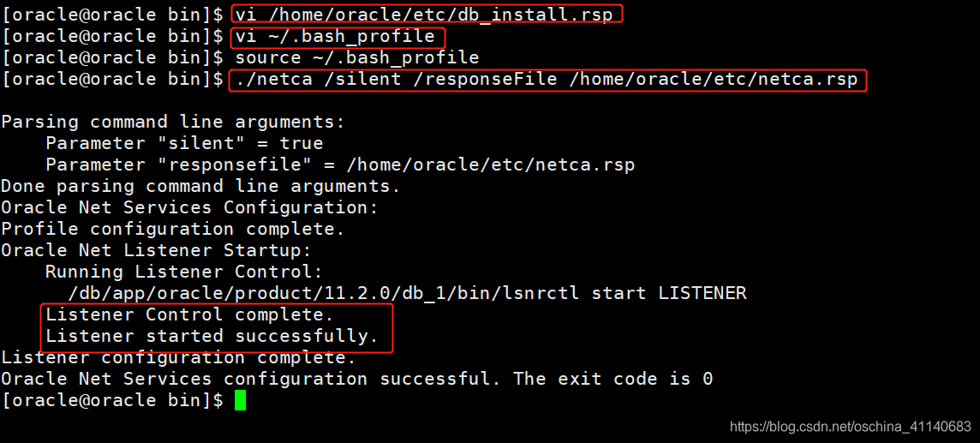Click the 'Oracle Net Services Configuration:' line
Screen dimensions: 980x443
[189, 207]
